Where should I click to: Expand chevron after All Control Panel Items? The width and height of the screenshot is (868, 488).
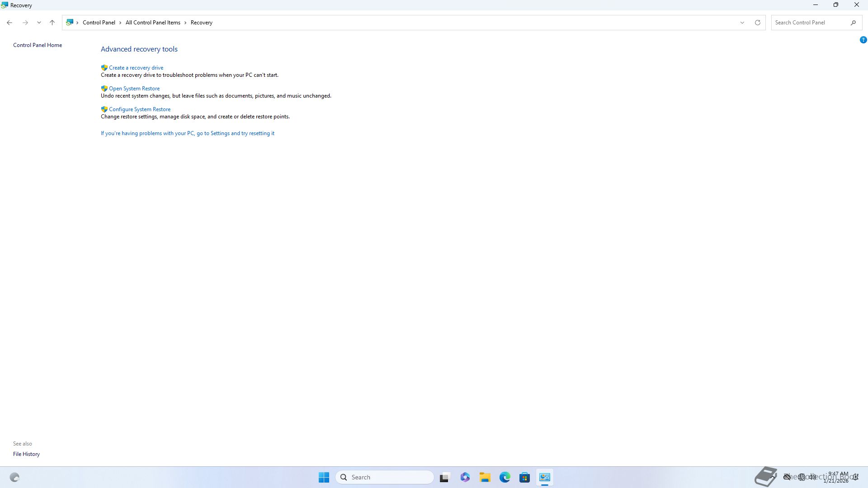[185, 23]
